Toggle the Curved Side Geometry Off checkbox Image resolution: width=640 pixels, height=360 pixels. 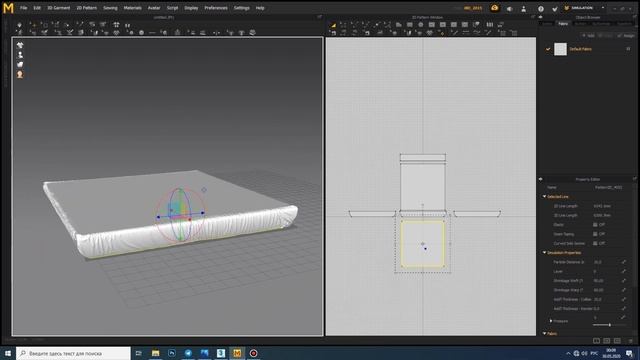coord(595,243)
